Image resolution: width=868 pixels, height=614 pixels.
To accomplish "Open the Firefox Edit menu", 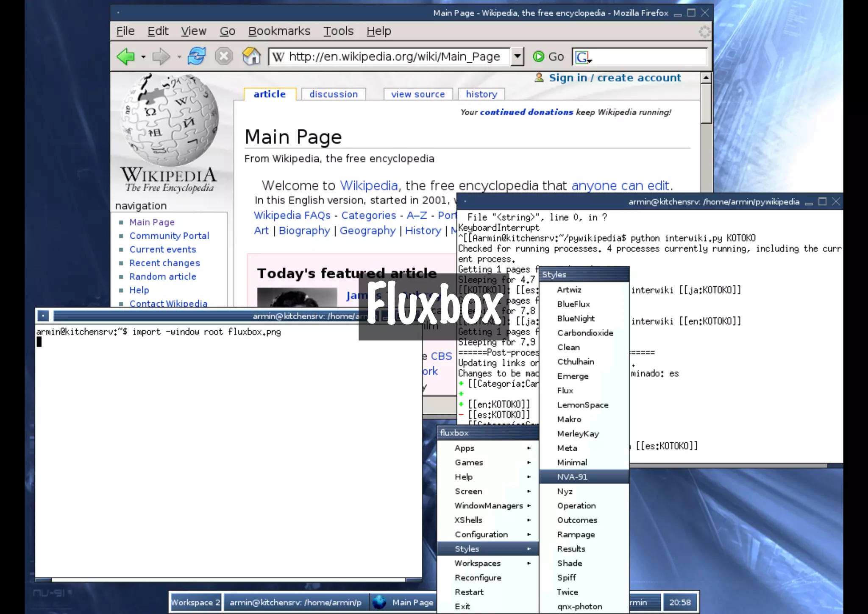I will (158, 31).
